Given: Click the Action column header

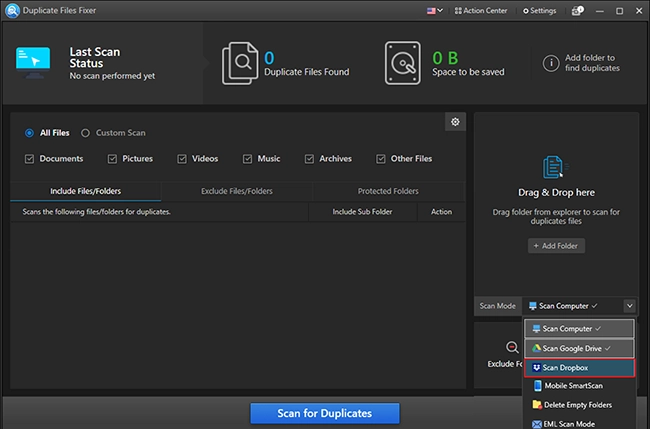Looking at the screenshot, I should point(441,212).
